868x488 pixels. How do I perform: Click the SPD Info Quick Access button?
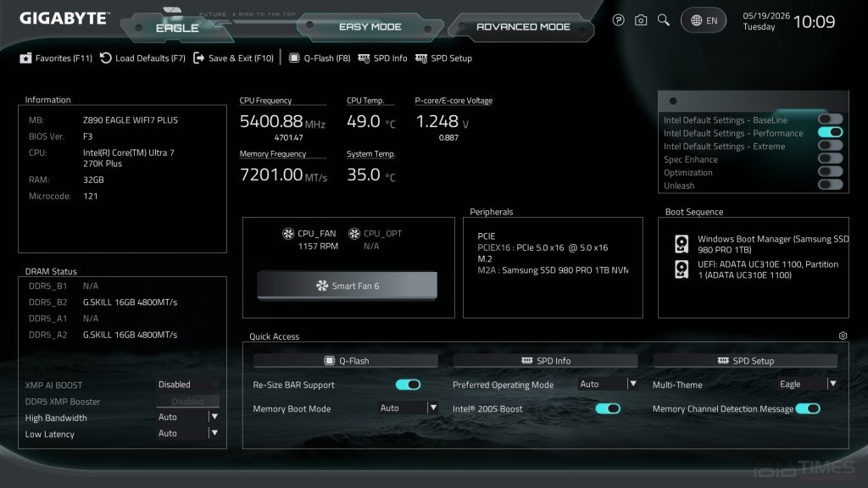545,361
